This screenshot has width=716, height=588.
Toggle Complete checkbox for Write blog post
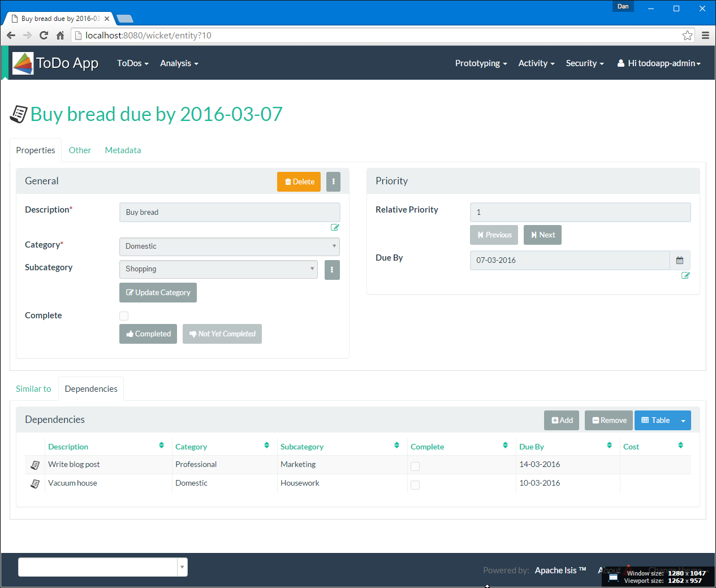[x=415, y=466]
